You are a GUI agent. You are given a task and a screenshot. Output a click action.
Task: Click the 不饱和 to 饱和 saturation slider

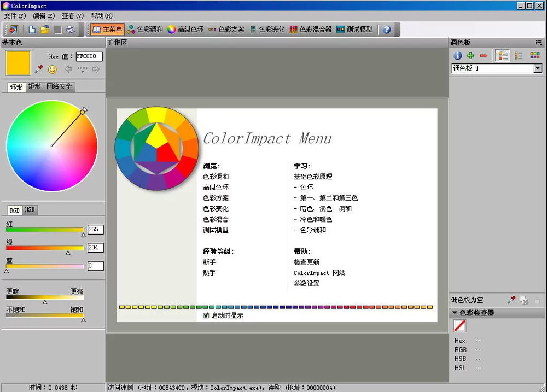click(45, 315)
